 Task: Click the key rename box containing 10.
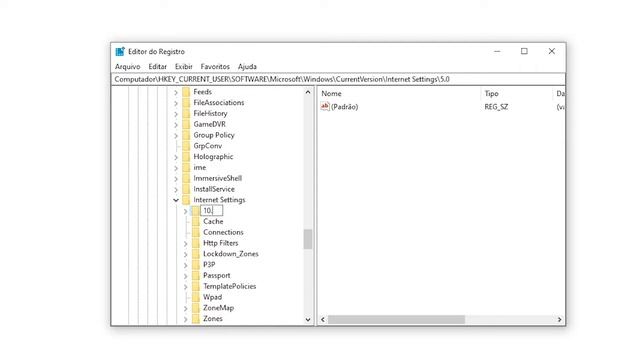point(211,211)
